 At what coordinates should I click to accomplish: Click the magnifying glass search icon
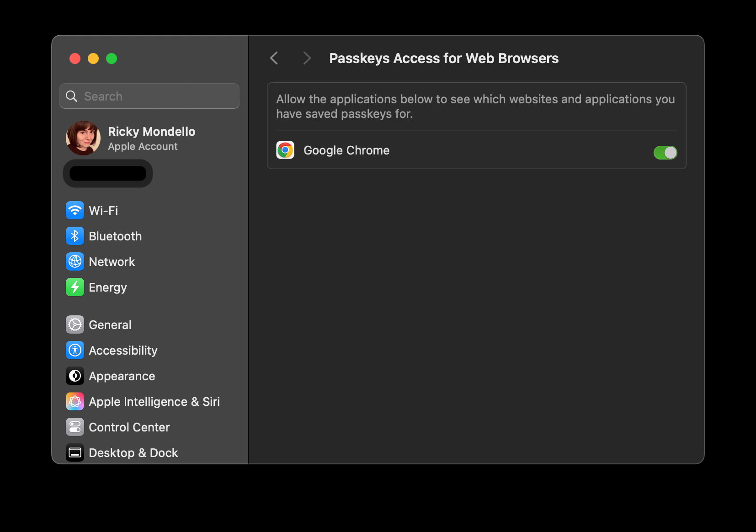[71, 96]
